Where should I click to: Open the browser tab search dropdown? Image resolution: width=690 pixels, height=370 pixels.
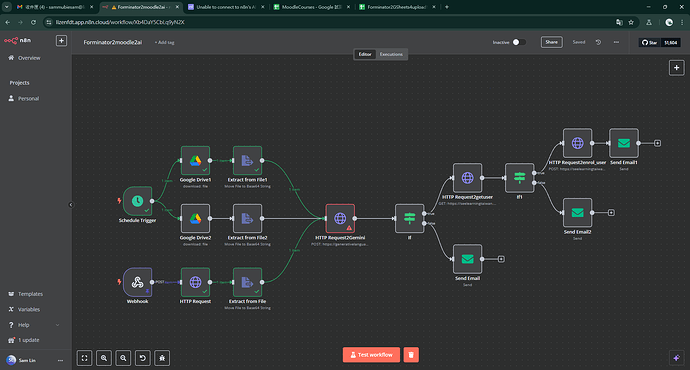point(7,7)
